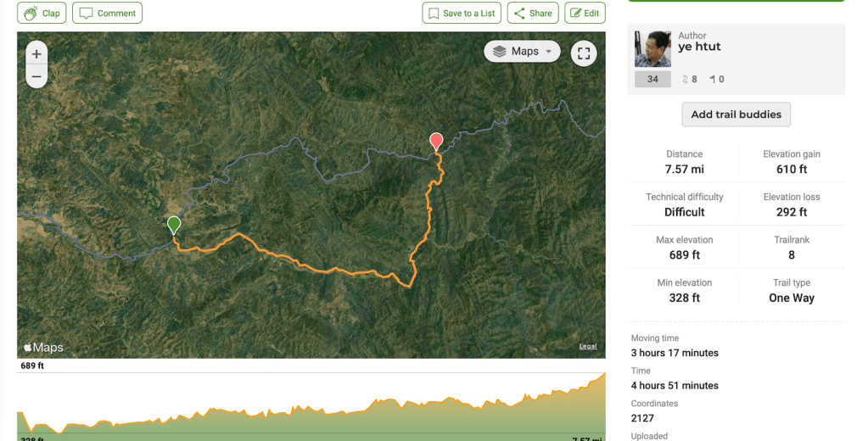The image size is (868, 441).
Task: Zoom out of the map
Action: pos(36,76)
